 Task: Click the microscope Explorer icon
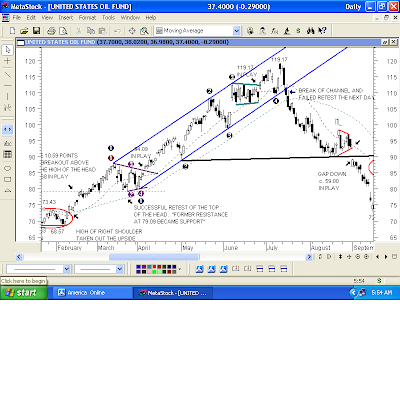coord(287,31)
